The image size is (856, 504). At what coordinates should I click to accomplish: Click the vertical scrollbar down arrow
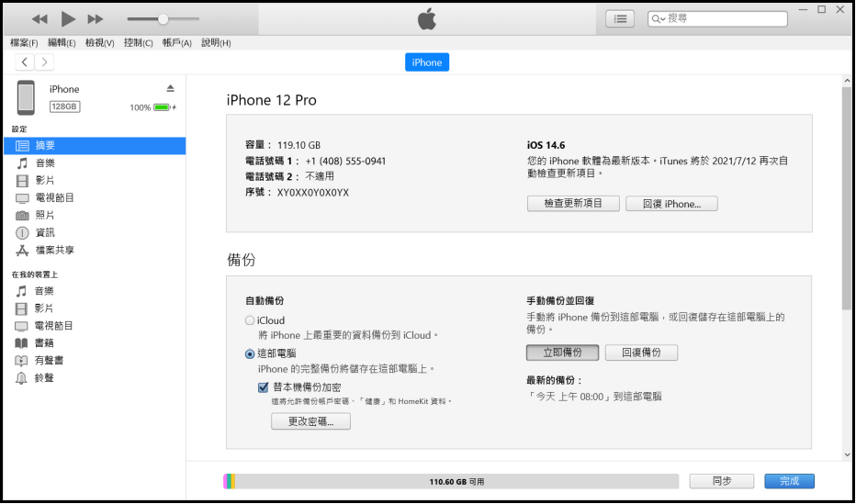(847, 454)
